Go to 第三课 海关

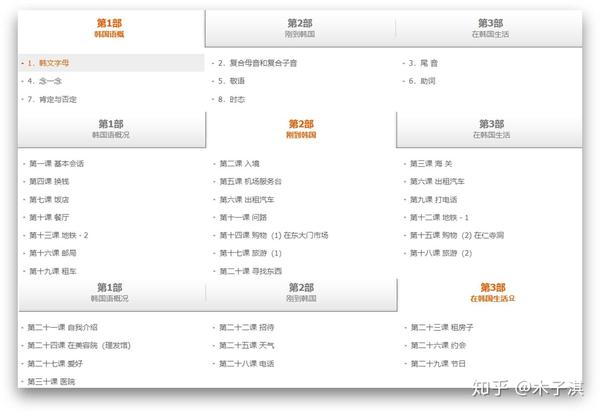pyautogui.click(x=431, y=164)
